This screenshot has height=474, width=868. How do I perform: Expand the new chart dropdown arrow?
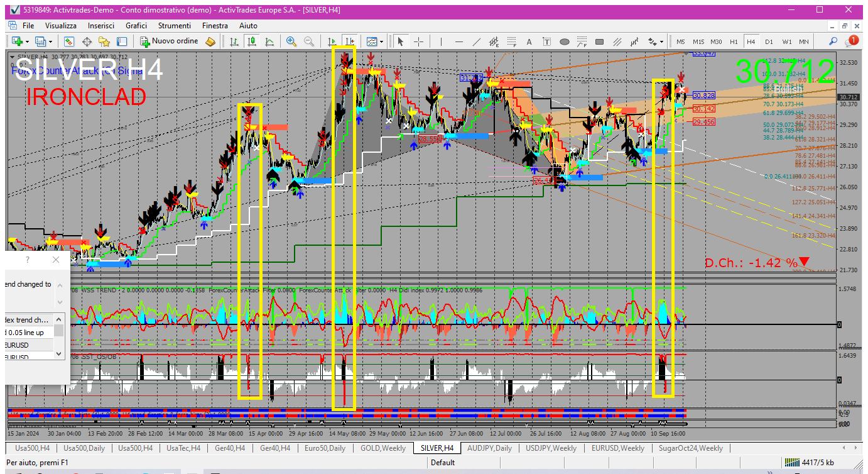click(x=27, y=41)
